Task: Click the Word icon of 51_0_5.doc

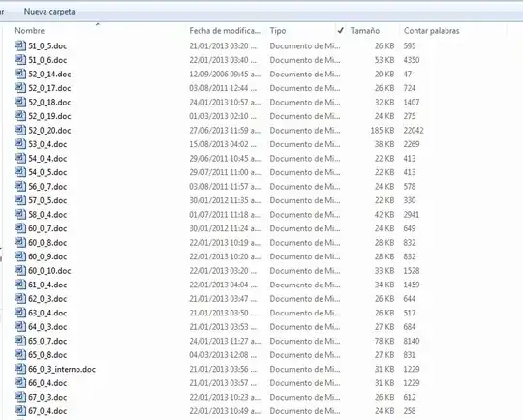Action: pos(20,45)
